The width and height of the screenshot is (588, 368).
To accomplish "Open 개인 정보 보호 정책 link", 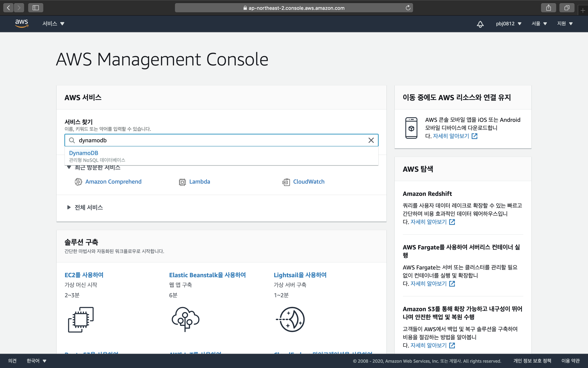I will (532, 361).
